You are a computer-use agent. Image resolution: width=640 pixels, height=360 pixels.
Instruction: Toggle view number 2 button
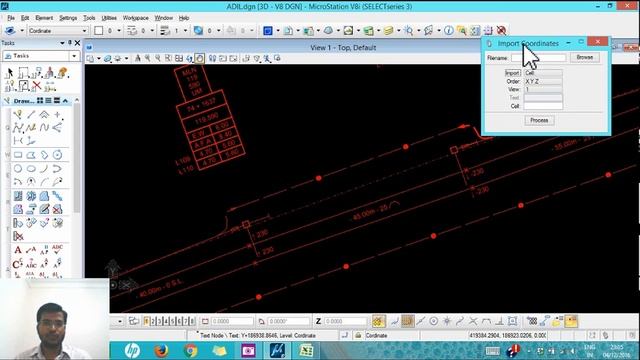click(x=153, y=321)
